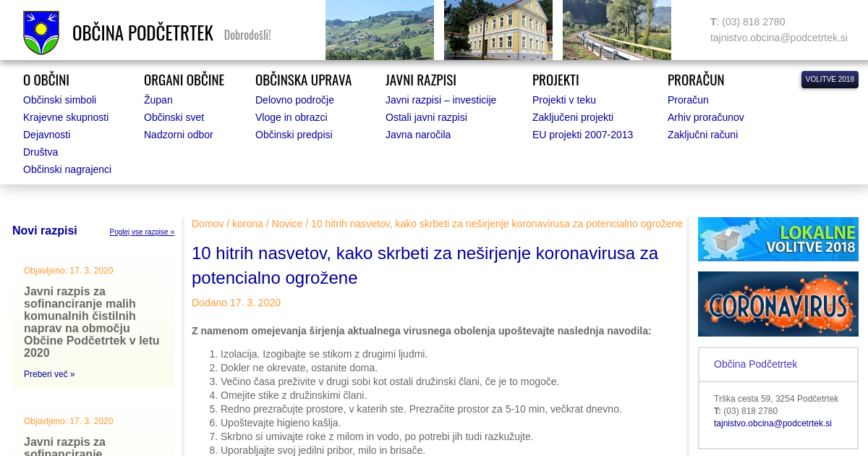This screenshot has height=456, width=868.
Task: Open Arhiv proračunov page
Action: point(705,117)
